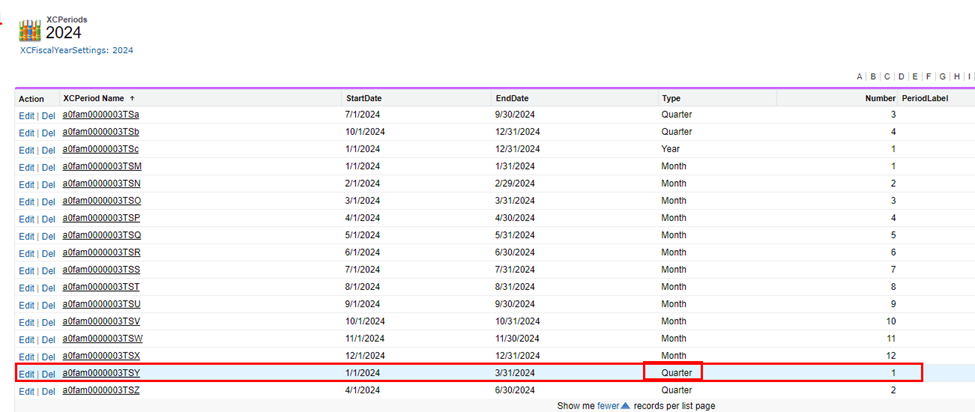Click the number 12 cell

[x=891, y=355]
